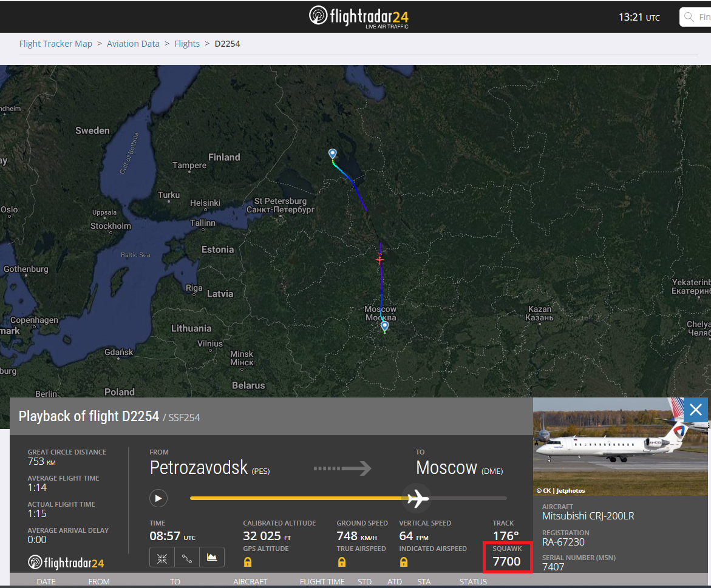Screen dimensions: 711x588
Task: Click the Kazan city label on the map
Action: tap(540, 313)
